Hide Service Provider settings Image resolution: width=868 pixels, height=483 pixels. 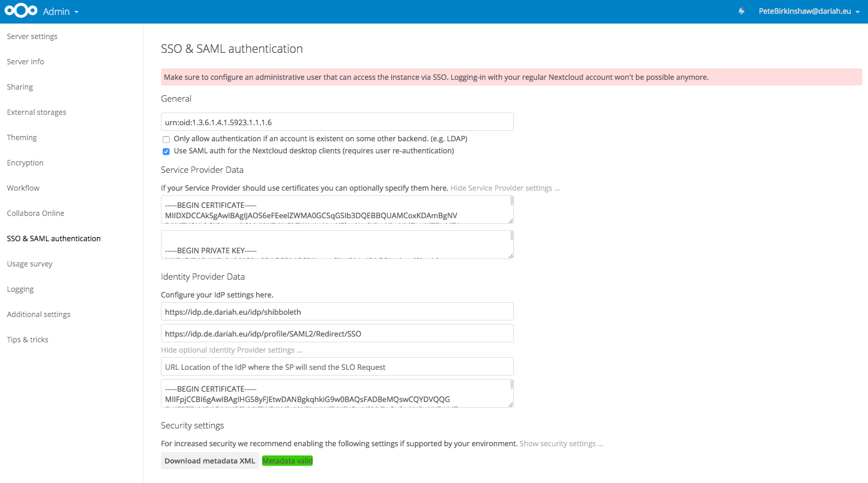coord(505,188)
